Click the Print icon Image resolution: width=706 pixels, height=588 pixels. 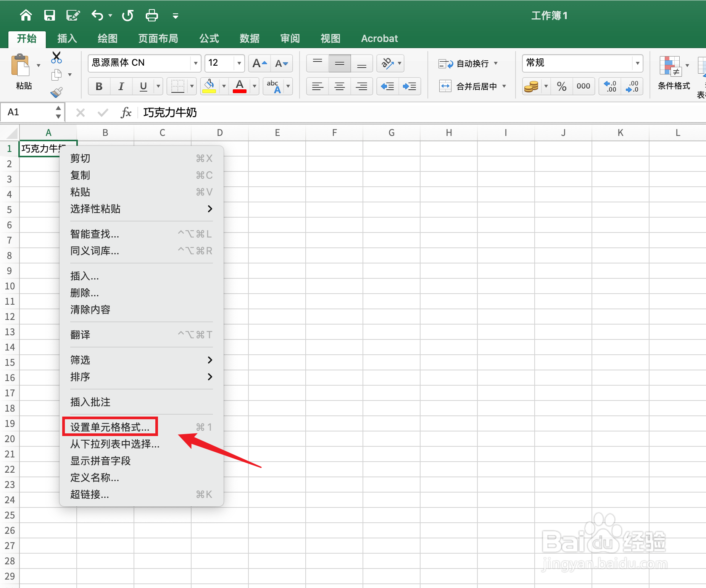152,15
